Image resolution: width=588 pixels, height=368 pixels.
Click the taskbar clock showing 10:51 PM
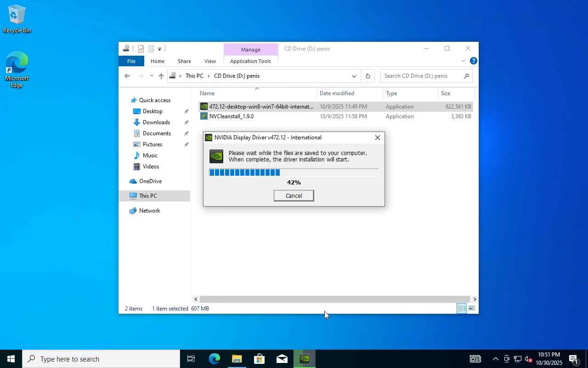coord(549,359)
